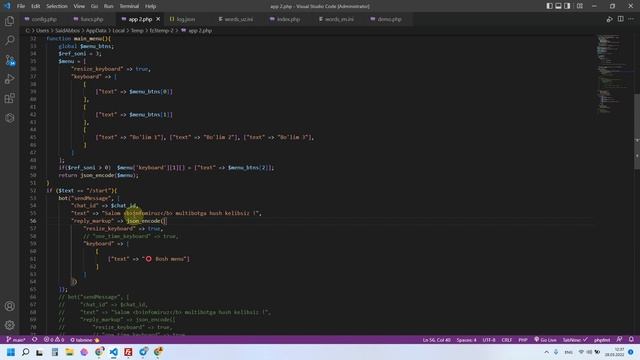Change indentation via Spaces: 4
Screen dimensions: 640x360
click(466, 340)
